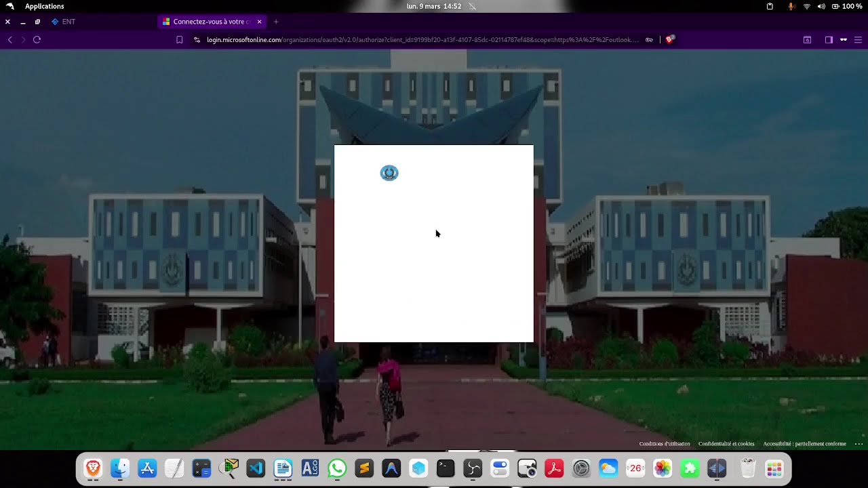The image size is (868, 488).
Task: Open WhatsApp from the dock
Action: tap(337, 468)
